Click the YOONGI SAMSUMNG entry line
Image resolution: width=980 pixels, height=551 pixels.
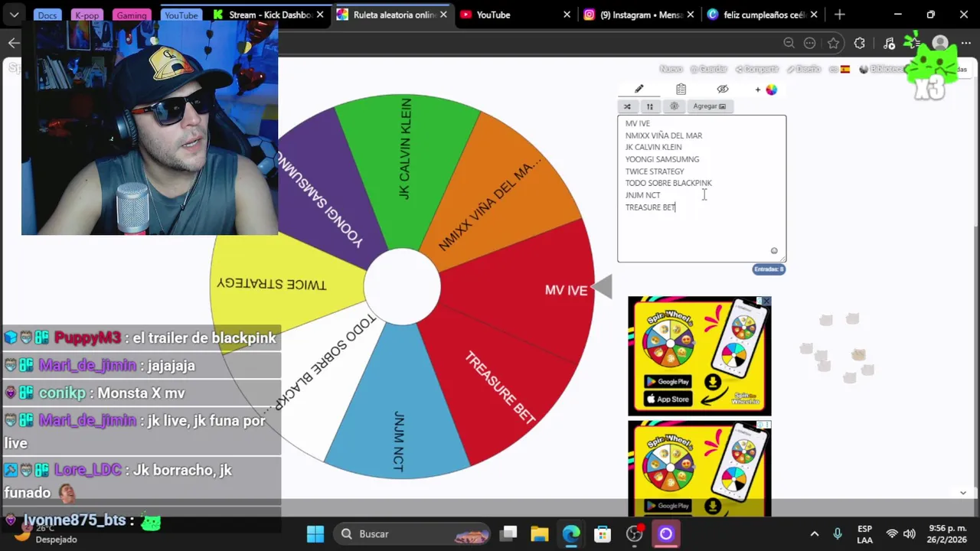click(x=662, y=159)
